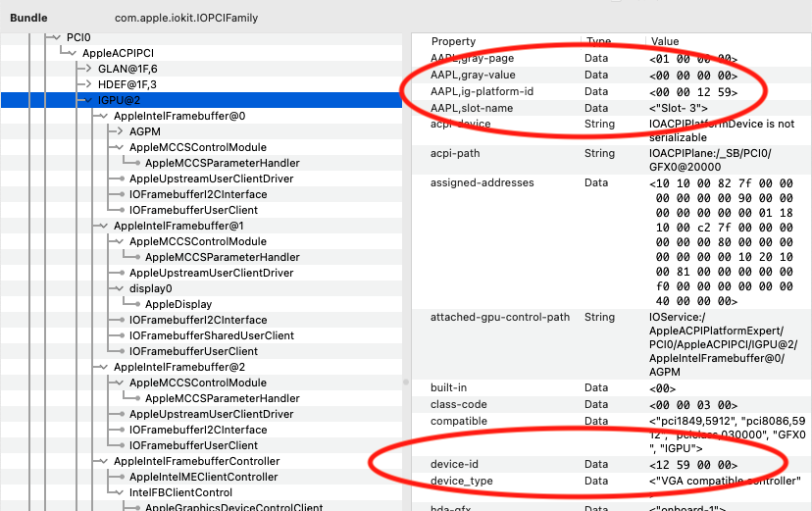Viewport: 812px width, 511px height.
Task: Select AppleGraphicsDeviceControlClient at the tree bottom
Action: (234, 507)
